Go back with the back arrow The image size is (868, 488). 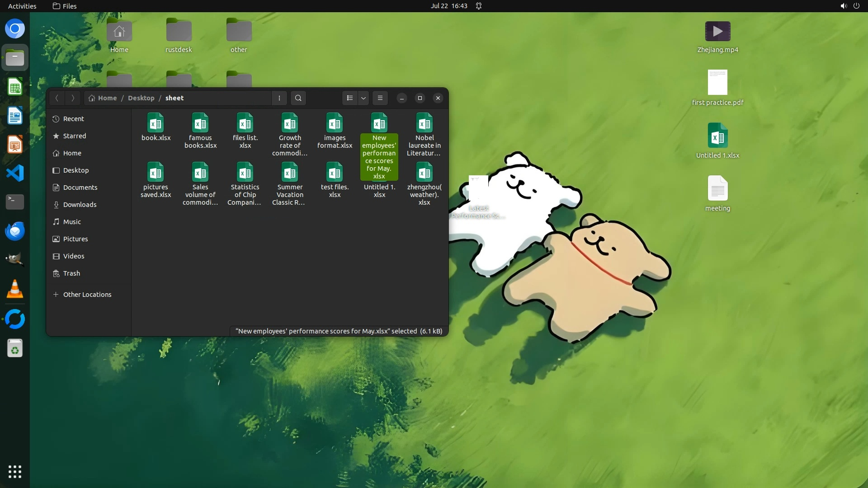click(x=57, y=98)
